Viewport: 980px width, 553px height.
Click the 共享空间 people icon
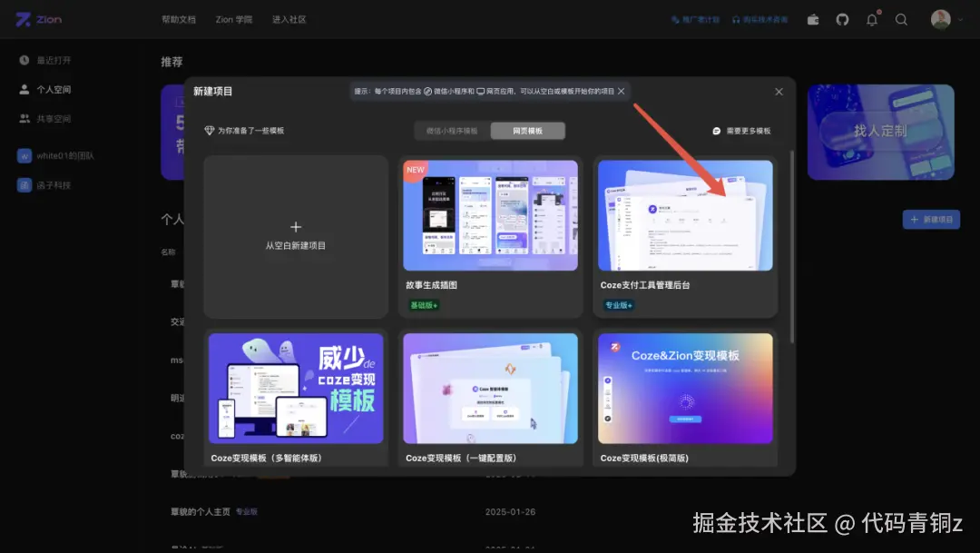24,118
